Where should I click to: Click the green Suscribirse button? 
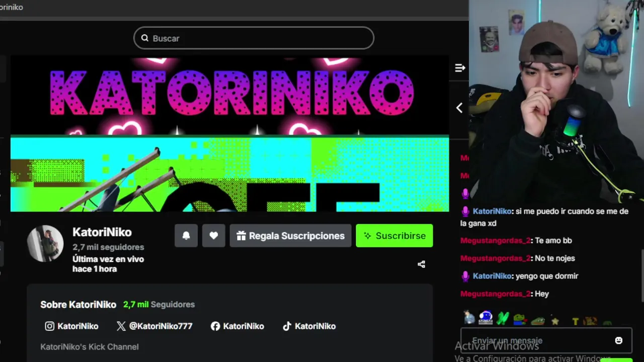coord(394,236)
